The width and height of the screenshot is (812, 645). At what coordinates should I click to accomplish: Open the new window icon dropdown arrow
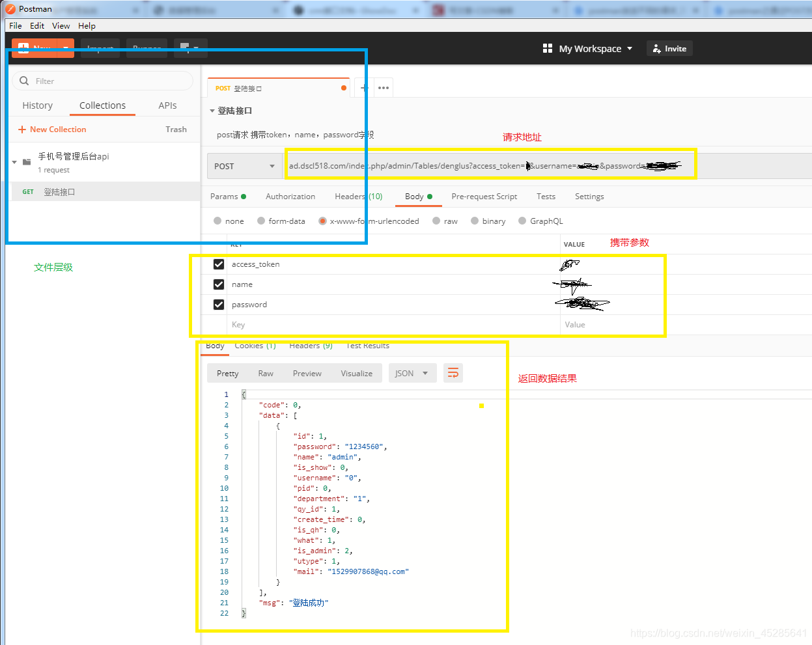196,48
